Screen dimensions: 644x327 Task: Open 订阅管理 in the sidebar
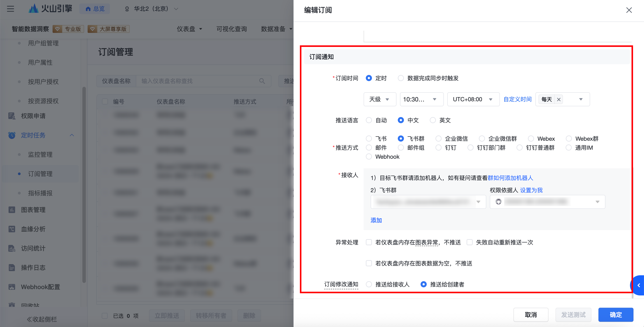40,174
